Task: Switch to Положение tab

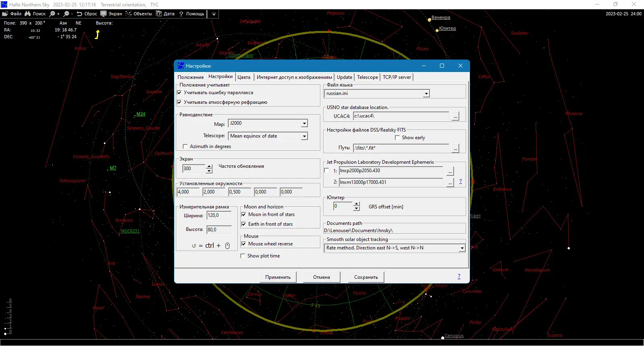Action: click(191, 77)
